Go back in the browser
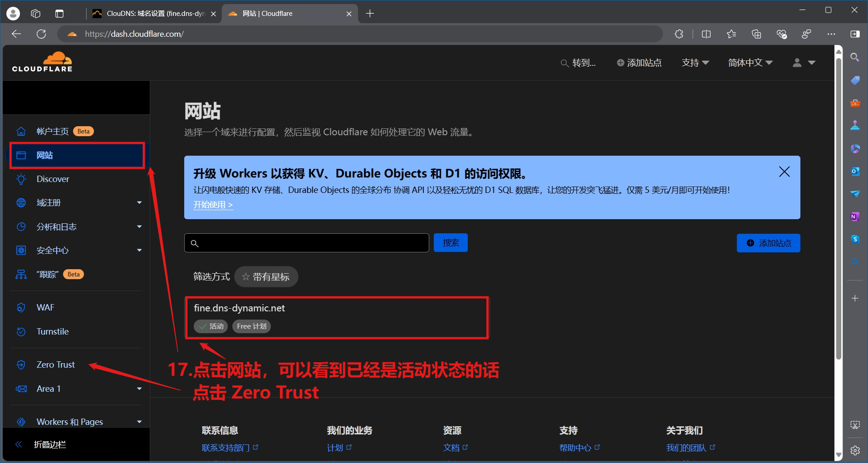Image resolution: width=868 pixels, height=463 pixels. 16,34
